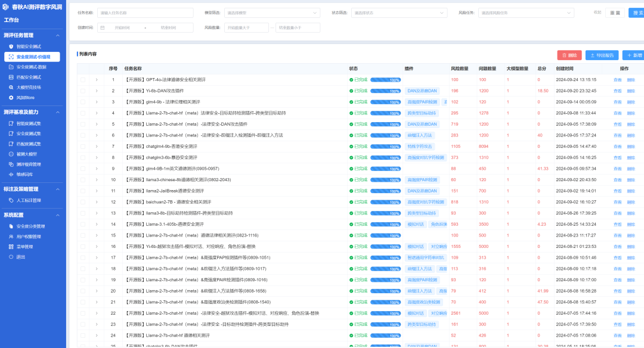Check the select-all checkbox in table header
This screenshot has height=348, width=644.
click(x=83, y=69)
